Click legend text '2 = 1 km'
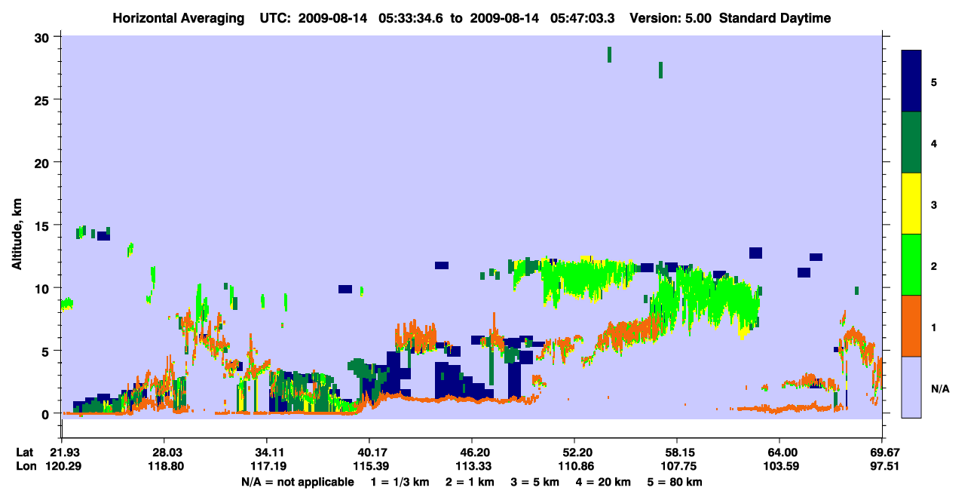The width and height of the screenshot is (980, 503). coord(472,481)
